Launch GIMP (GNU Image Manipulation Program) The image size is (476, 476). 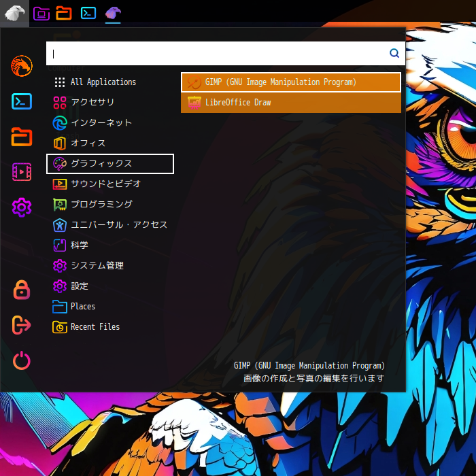[291, 82]
